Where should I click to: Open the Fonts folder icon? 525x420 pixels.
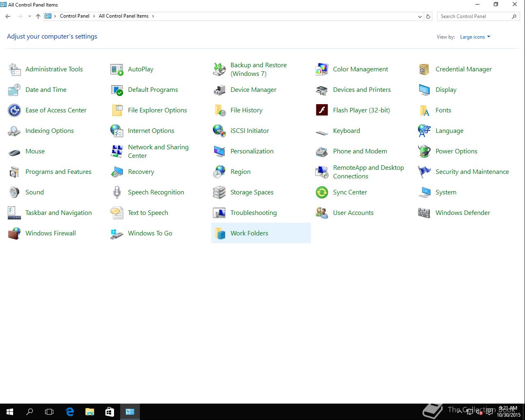point(425,110)
